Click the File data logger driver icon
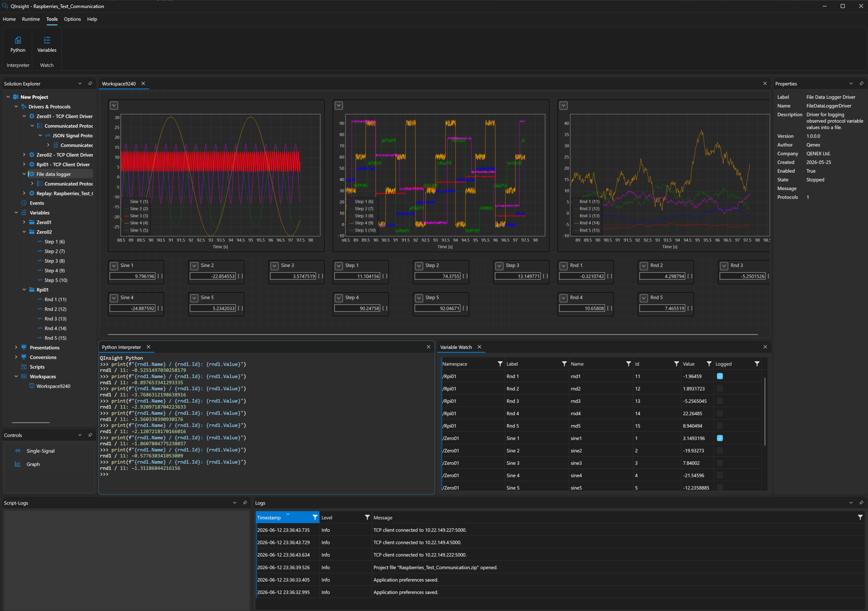 (x=32, y=174)
